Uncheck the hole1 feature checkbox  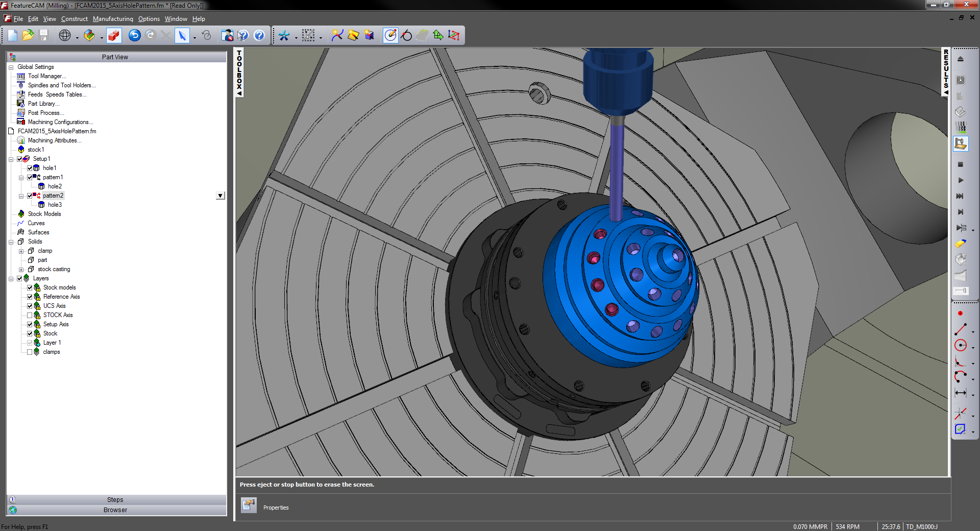coord(30,168)
